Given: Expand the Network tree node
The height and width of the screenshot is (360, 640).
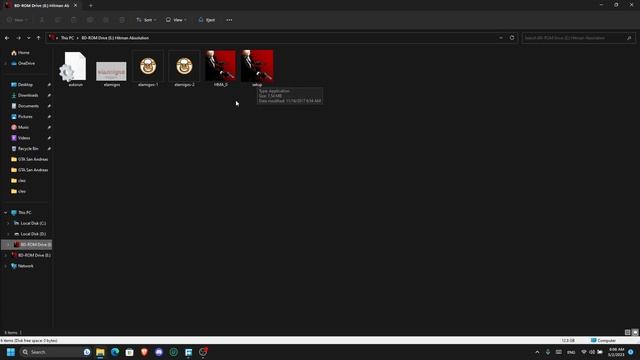Looking at the screenshot, I should click(x=5, y=266).
